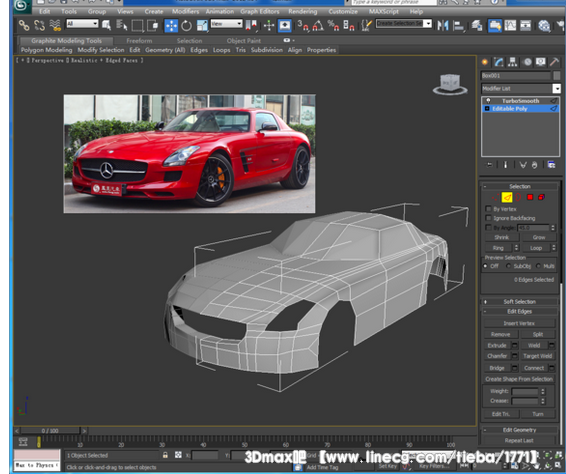Select the Vertex sub-object level icon
566x474 pixels.
495,197
